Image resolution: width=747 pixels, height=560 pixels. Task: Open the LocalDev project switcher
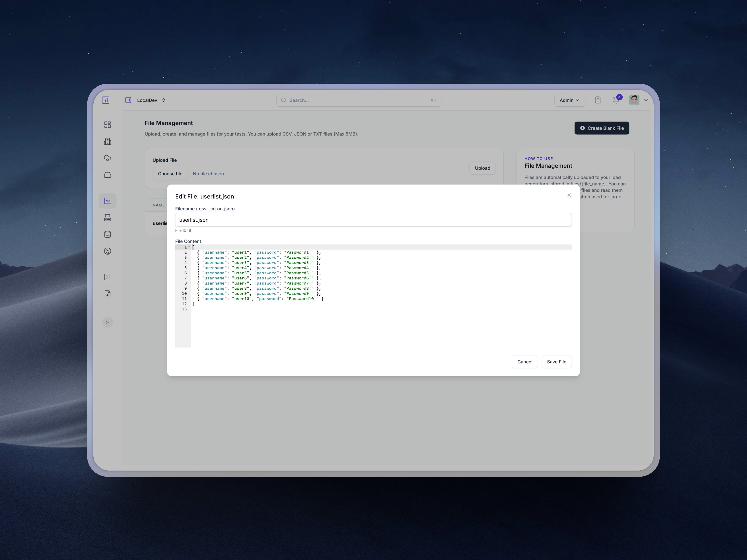(x=151, y=100)
